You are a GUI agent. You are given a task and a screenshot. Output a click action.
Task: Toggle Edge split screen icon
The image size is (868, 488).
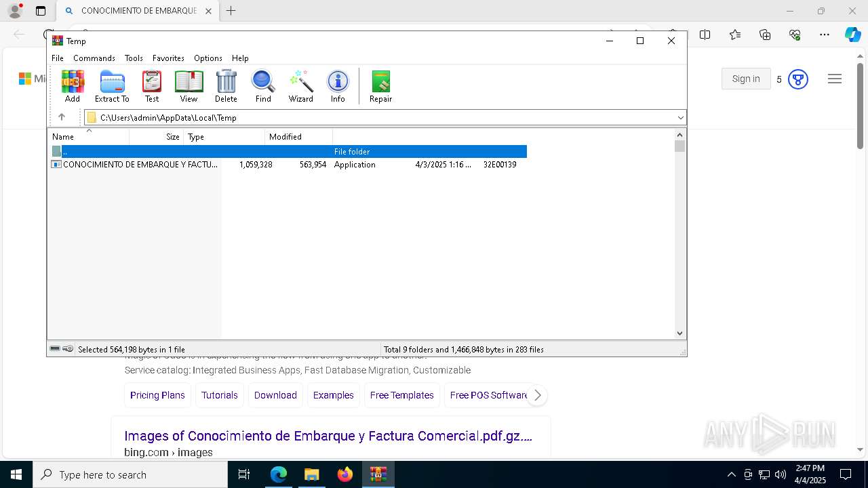[705, 35]
